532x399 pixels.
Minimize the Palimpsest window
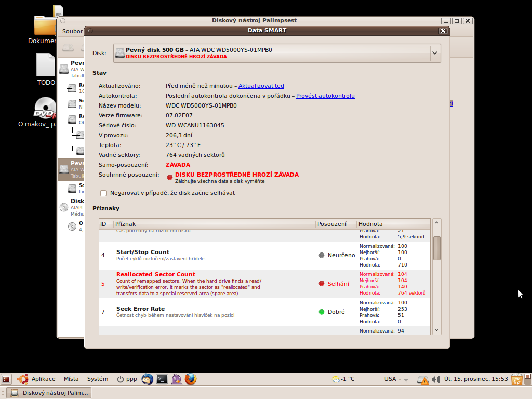[x=446, y=21]
